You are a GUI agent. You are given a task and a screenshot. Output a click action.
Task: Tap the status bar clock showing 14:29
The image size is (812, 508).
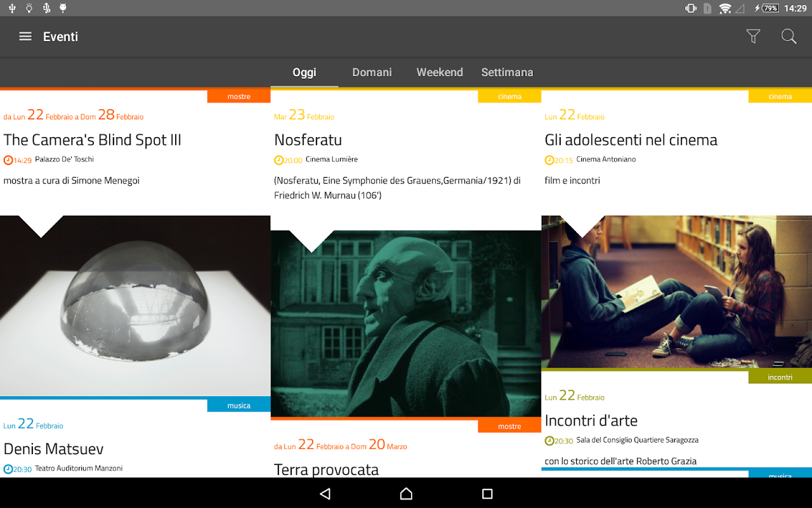point(795,8)
